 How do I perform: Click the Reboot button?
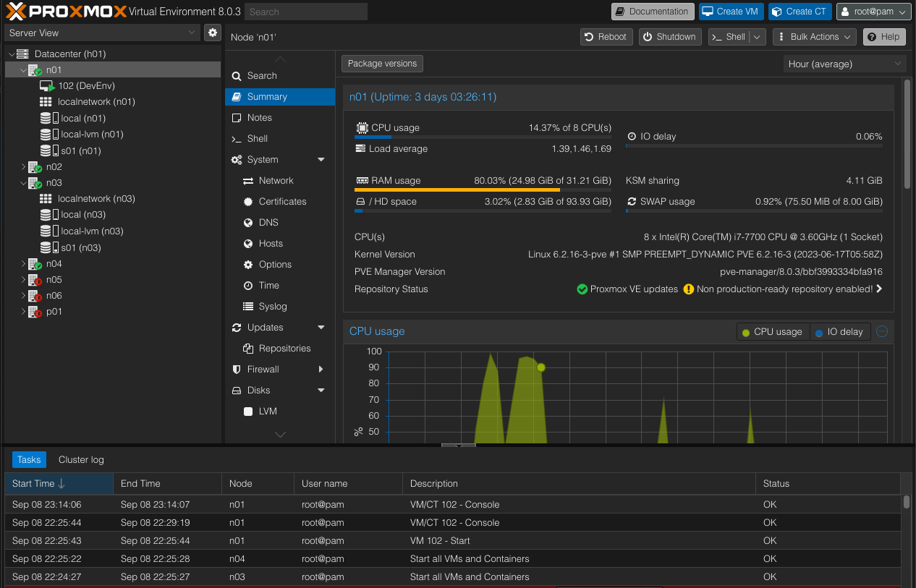click(x=606, y=37)
